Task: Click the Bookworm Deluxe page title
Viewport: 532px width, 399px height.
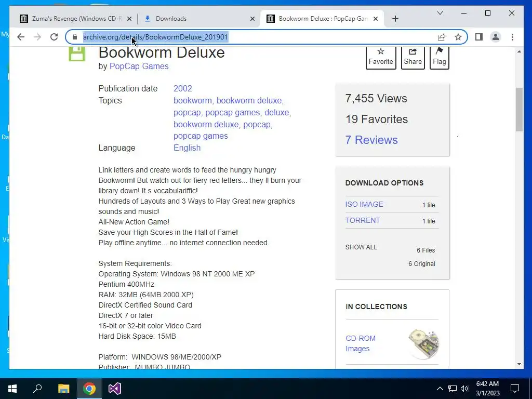Action: click(x=162, y=52)
